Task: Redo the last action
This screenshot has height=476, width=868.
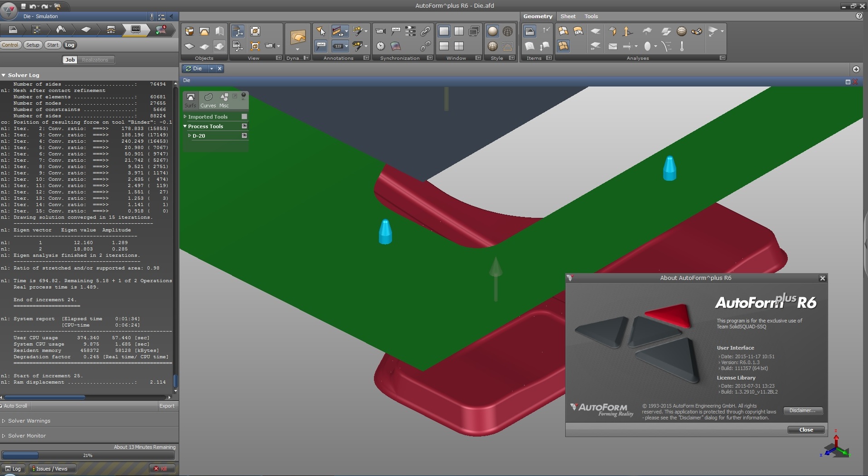Action: [45, 6]
